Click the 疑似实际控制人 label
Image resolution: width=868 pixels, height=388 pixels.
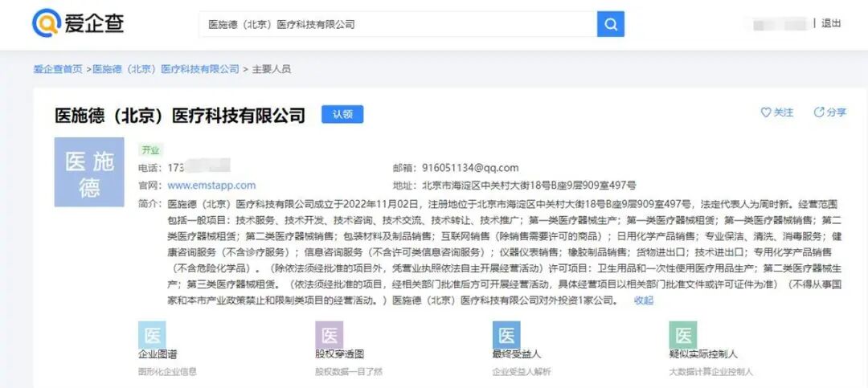(703, 355)
